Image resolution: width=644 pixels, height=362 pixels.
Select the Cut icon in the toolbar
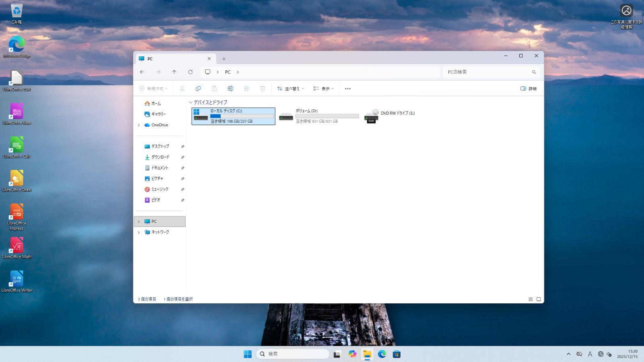182,88
